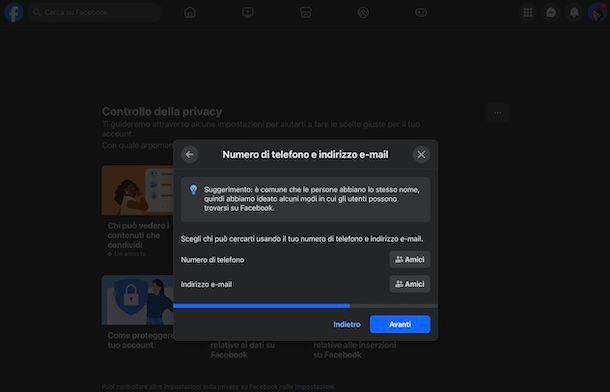The image size is (610, 392).
Task: Click the 'Controllo della privacy' heading
Action: [162, 112]
